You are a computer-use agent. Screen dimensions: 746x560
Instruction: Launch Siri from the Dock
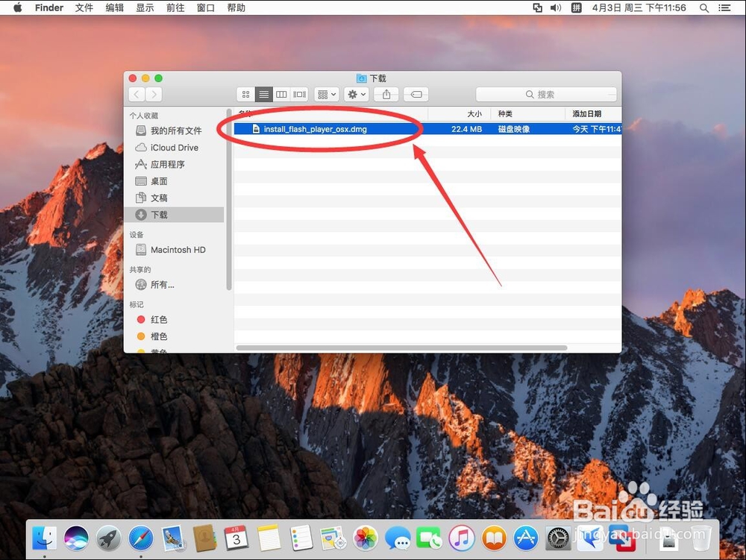(77, 538)
